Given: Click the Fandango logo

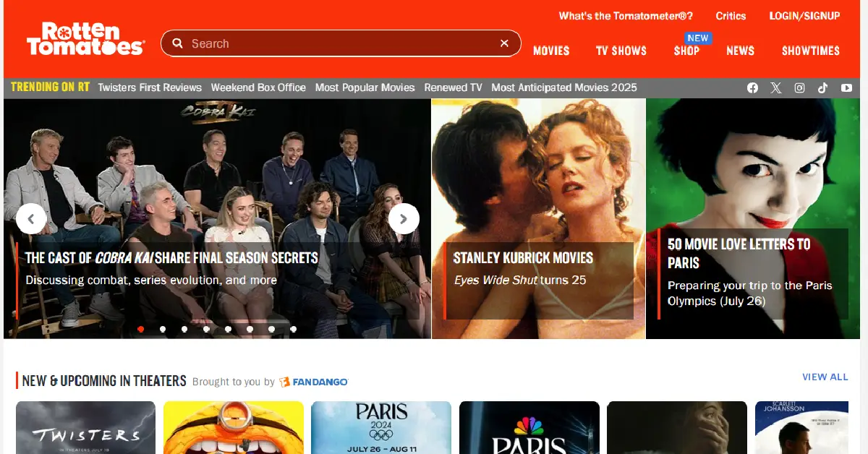Looking at the screenshot, I should [314, 382].
